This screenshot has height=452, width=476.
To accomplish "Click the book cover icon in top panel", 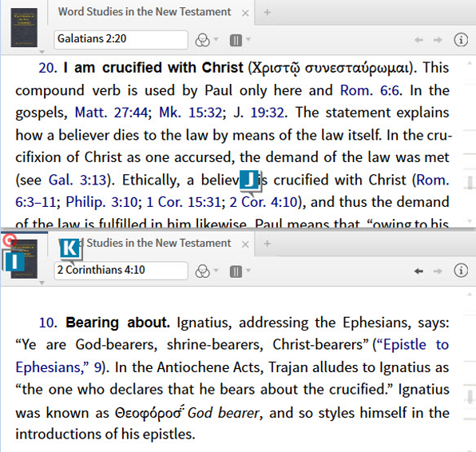I will (x=24, y=28).
